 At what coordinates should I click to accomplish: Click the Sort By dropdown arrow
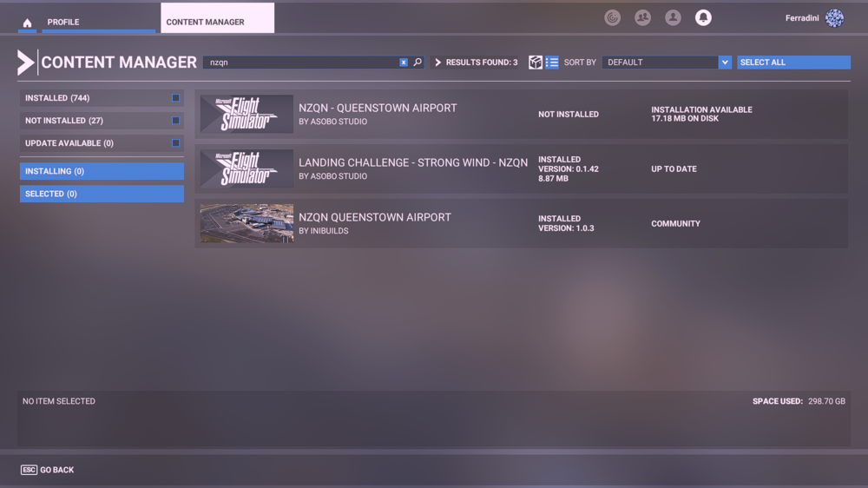coord(725,62)
